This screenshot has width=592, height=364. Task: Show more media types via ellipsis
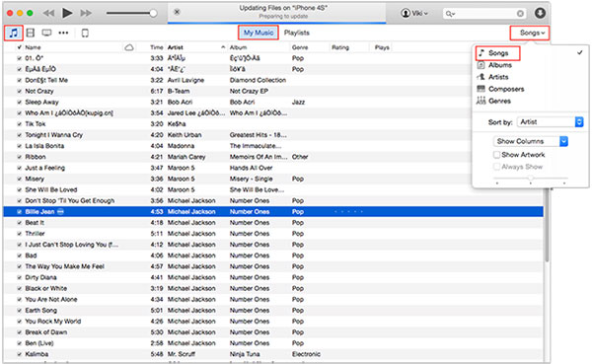click(x=63, y=33)
